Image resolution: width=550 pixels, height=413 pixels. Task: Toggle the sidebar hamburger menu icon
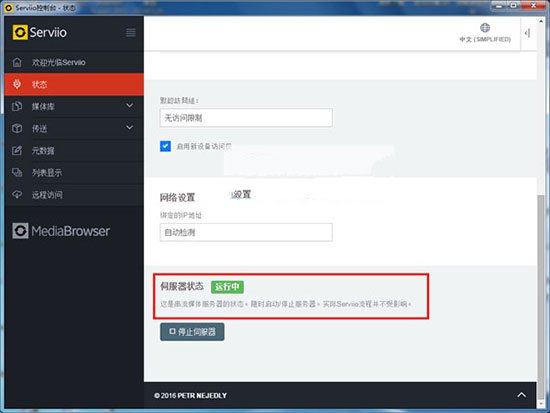coord(131,33)
